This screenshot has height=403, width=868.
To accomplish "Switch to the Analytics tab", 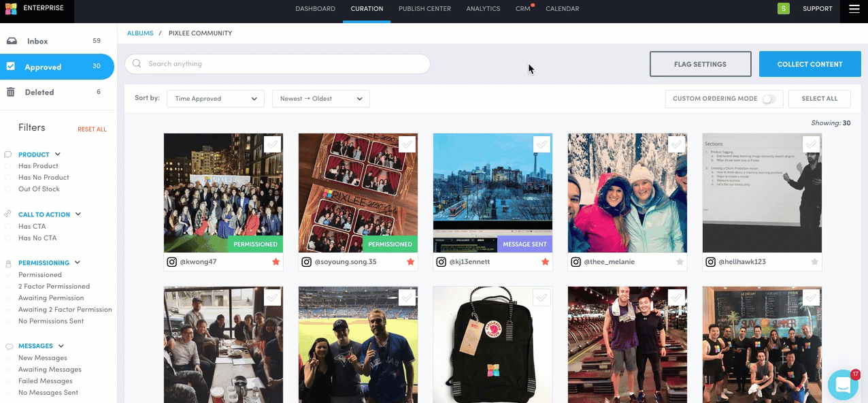I will pos(483,9).
